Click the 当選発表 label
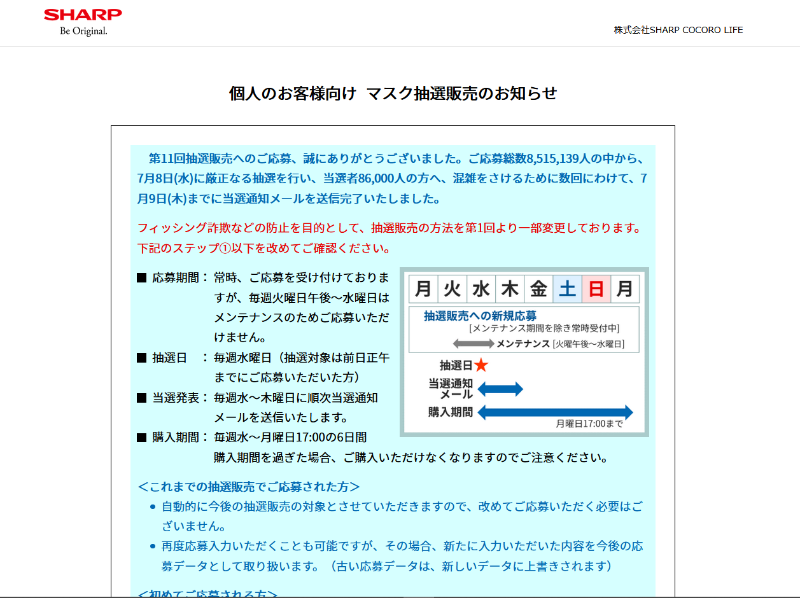800x598 pixels. pyautogui.click(x=176, y=398)
